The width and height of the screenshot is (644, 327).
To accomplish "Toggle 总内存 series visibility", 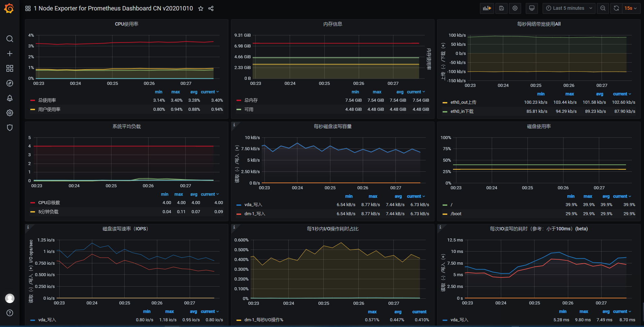I will pos(251,100).
